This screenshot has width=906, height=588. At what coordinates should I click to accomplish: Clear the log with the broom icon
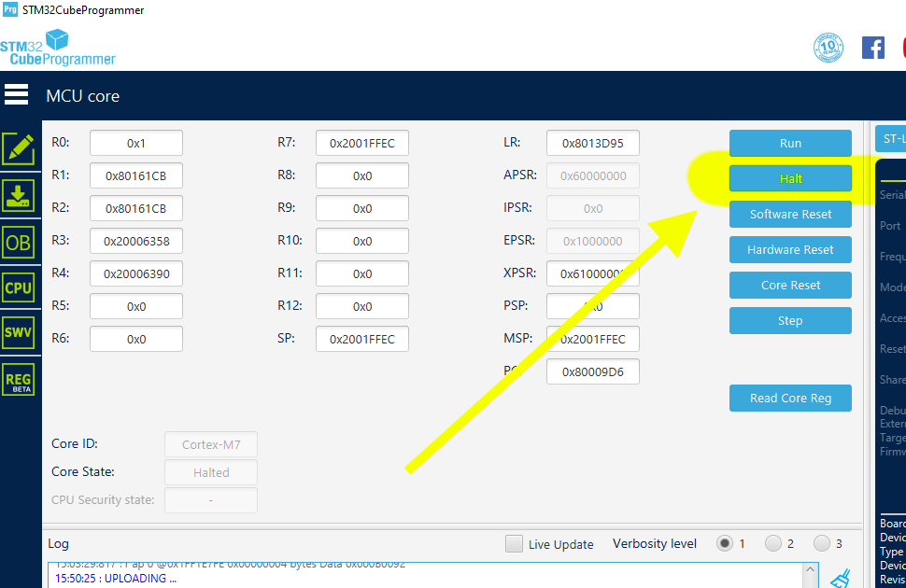(x=840, y=578)
